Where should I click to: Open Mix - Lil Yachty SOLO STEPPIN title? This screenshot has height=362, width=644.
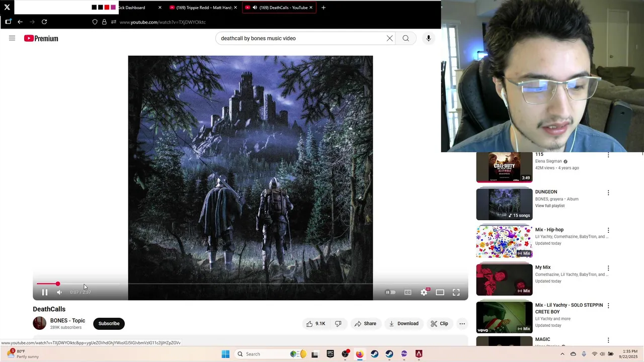point(569,308)
